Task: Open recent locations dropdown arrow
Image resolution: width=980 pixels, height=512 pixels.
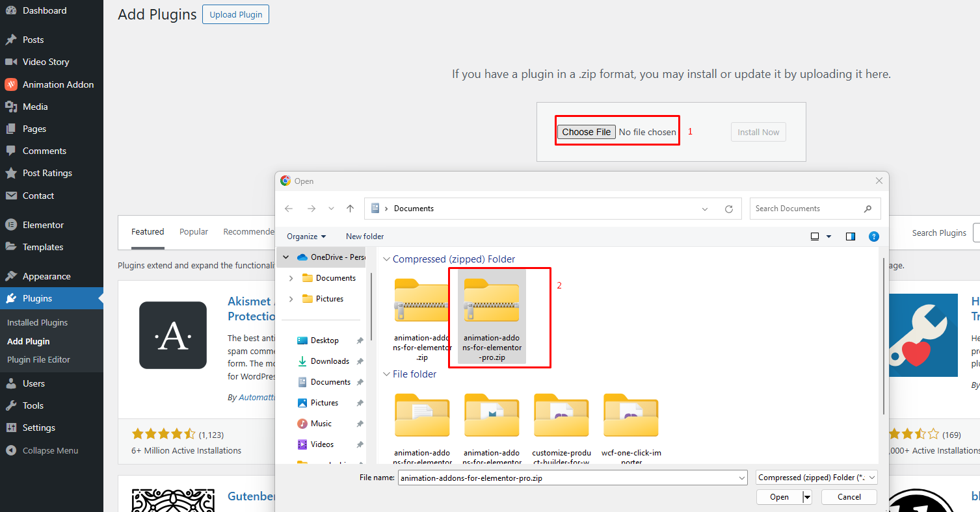Action: coord(331,209)
